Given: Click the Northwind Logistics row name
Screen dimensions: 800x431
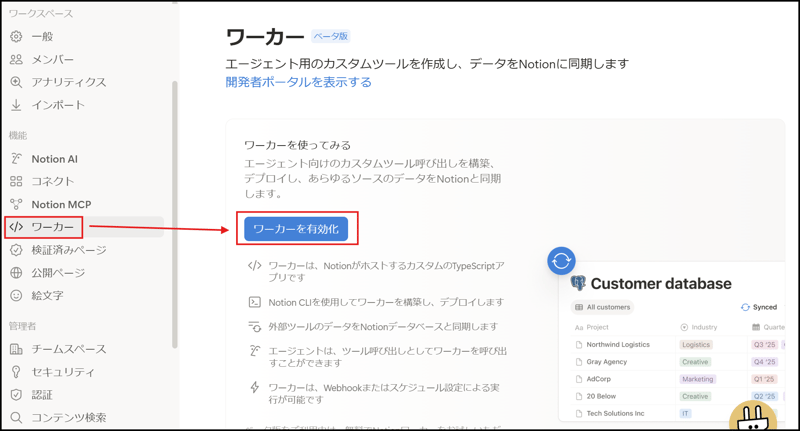Looking at the screenshot, I should click(618, 345).
